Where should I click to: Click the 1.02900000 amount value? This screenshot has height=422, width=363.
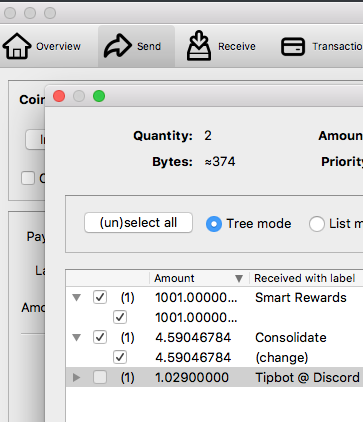pyautogui.click(x=192, y=378)
